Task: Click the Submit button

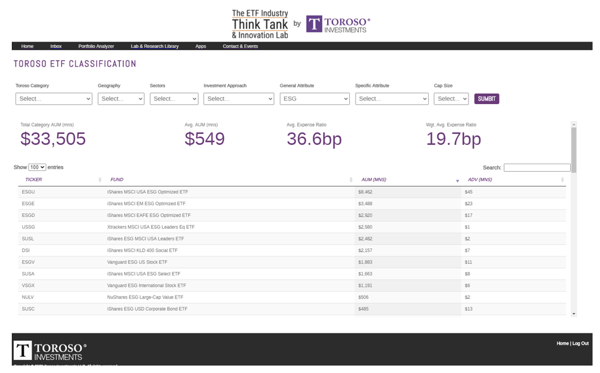Action: (x=486, y=99)
